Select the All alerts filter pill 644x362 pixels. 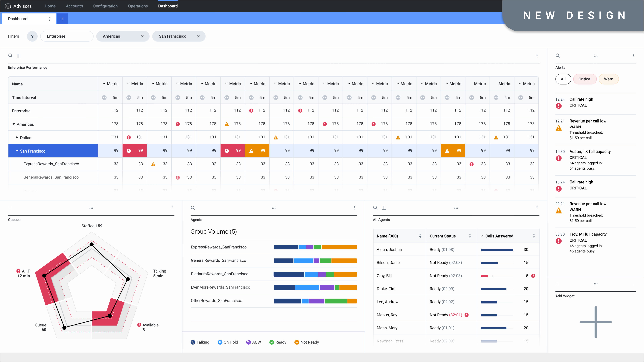(x=563, y=79)
